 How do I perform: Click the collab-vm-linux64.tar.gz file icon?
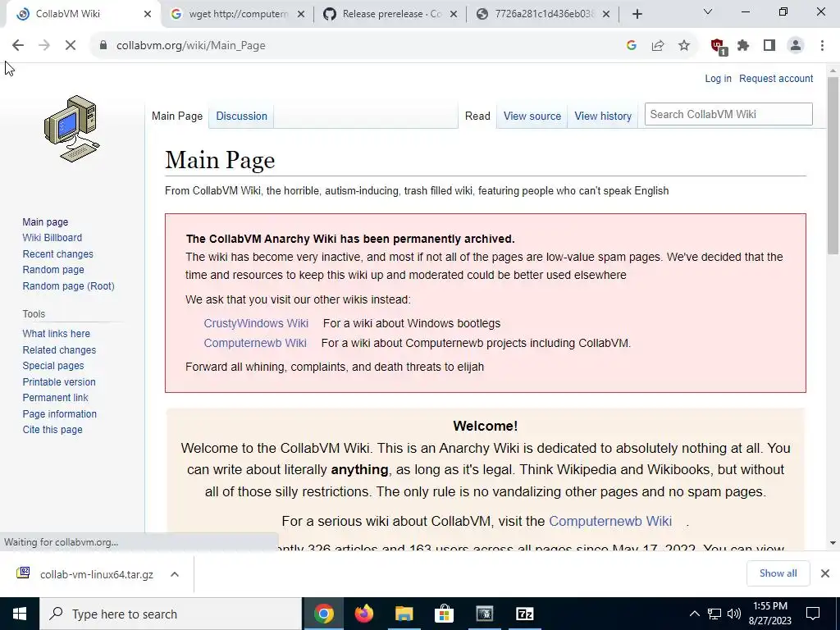point(23,573)
